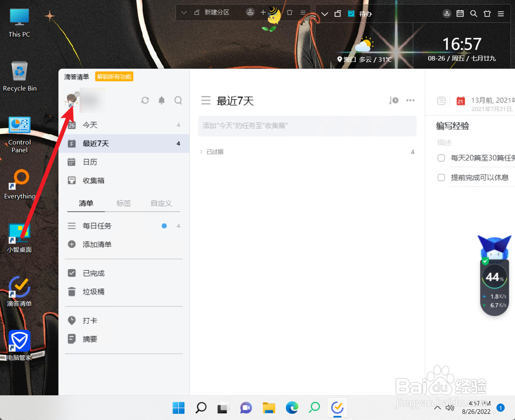
Task: Click the skin shirt icon in 待办 widget bar
Action: click(x=487, y=14)
